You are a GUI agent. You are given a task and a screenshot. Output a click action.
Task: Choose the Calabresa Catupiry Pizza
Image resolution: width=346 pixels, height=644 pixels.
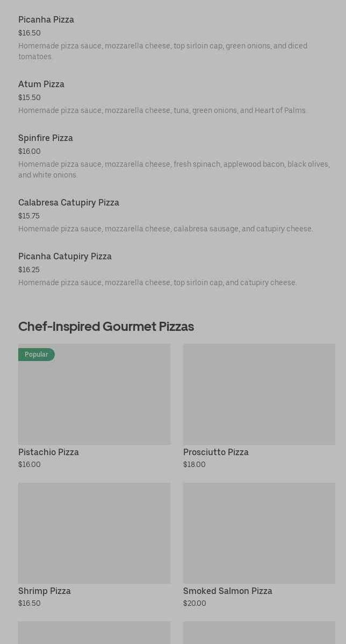point(69,203)
